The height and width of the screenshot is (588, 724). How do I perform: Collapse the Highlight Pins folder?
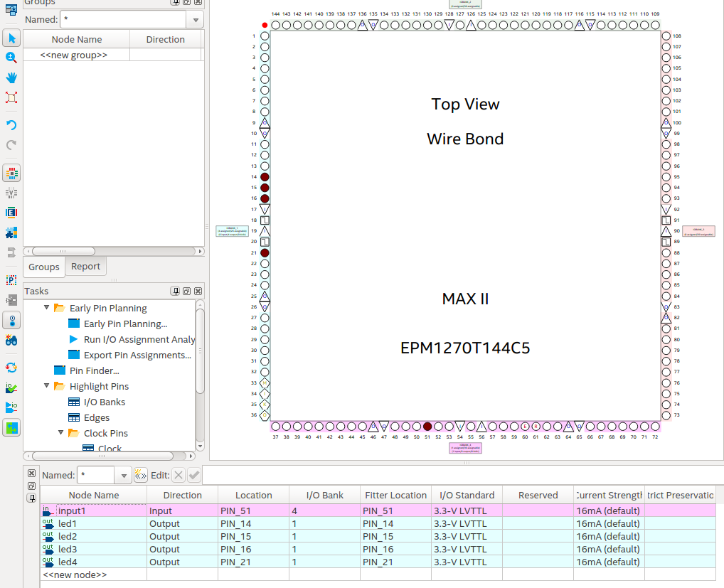click(47, 385)
